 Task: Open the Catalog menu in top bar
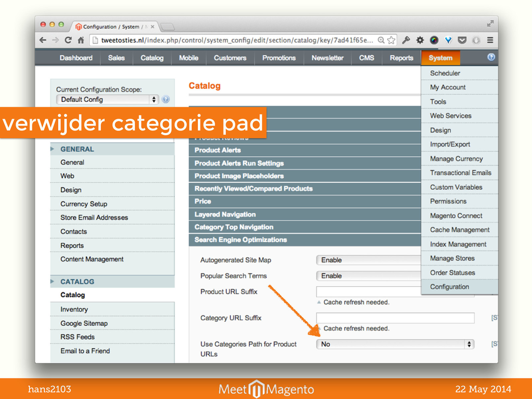152,58
